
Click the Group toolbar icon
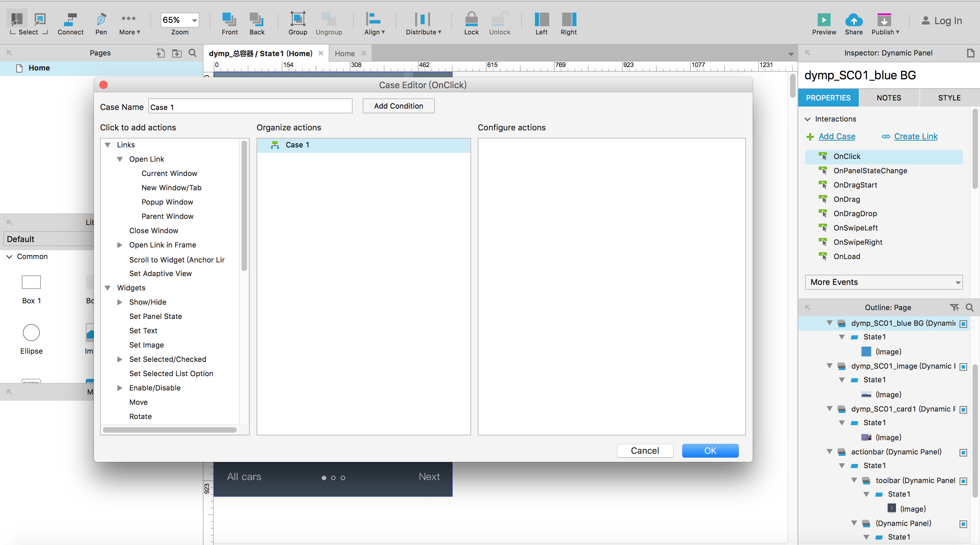coord(297,20)
